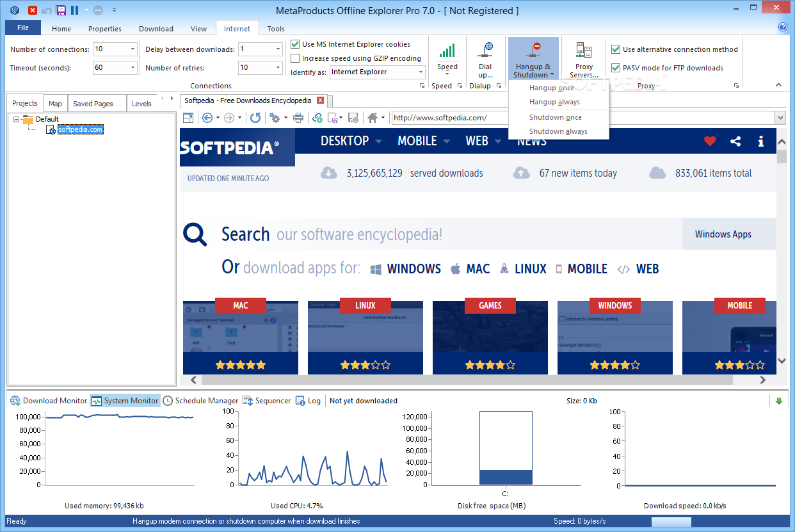
Task: Open the Customize Quick Access Toolbar arrow
Action: (x=114, y=10)
